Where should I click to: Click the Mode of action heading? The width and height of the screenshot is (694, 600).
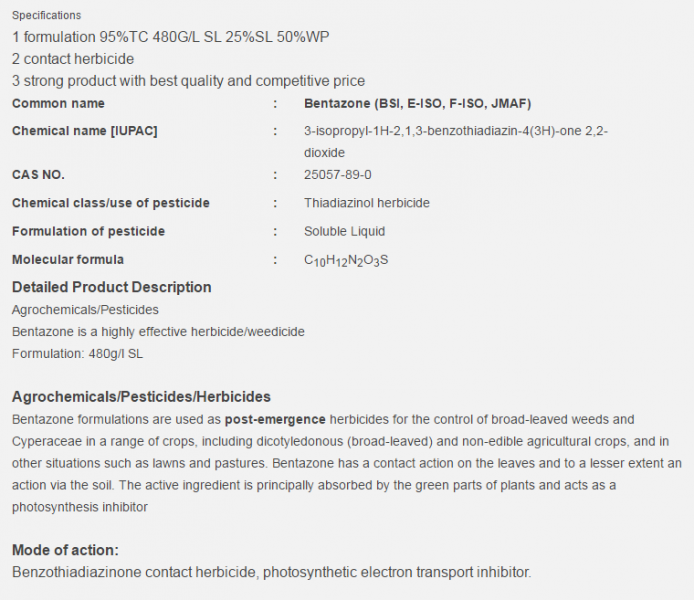click(66, 550)
